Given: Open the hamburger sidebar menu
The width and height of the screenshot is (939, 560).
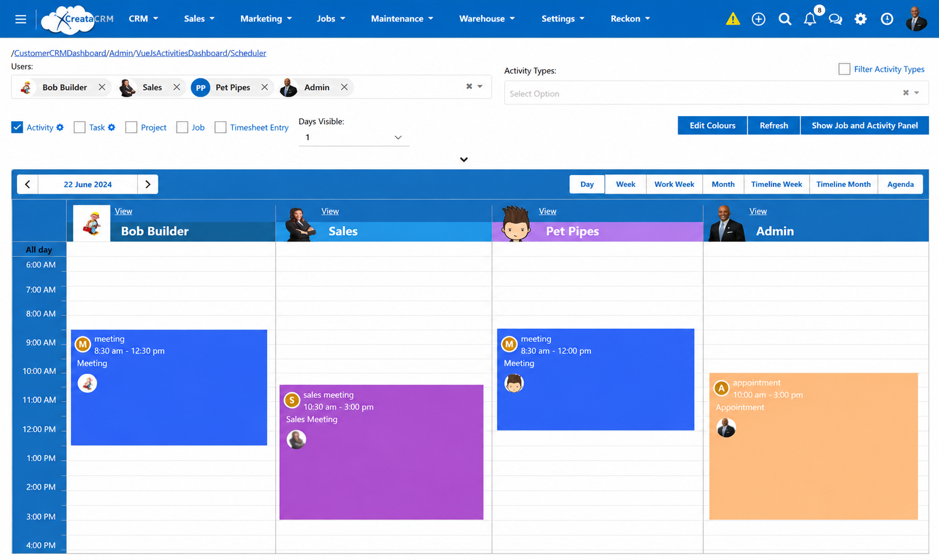Looking at the screenshot, I should point(21,19).
